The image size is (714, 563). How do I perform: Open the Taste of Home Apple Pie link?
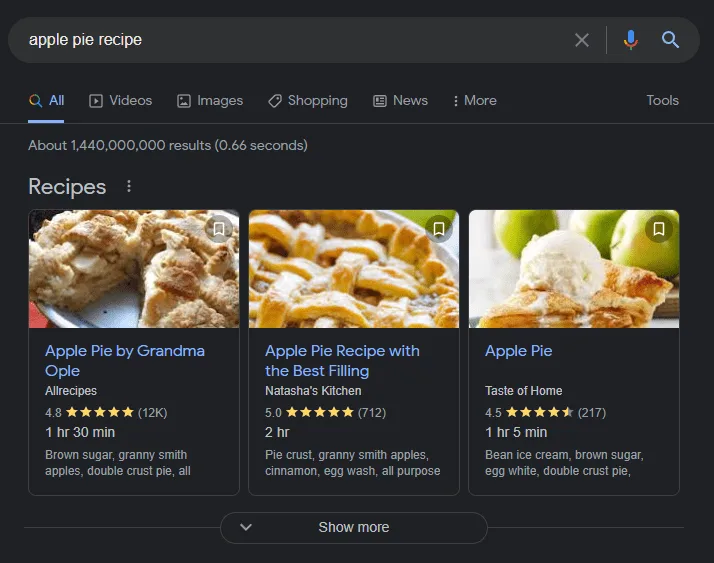(x=518, y=351)
